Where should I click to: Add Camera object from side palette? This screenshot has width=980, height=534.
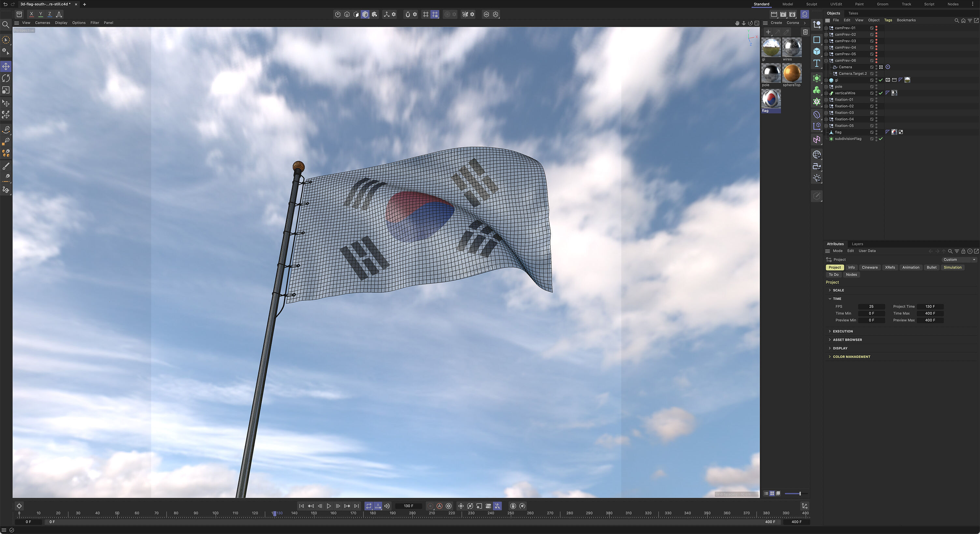pyautogui.click(x=817, y=166)
